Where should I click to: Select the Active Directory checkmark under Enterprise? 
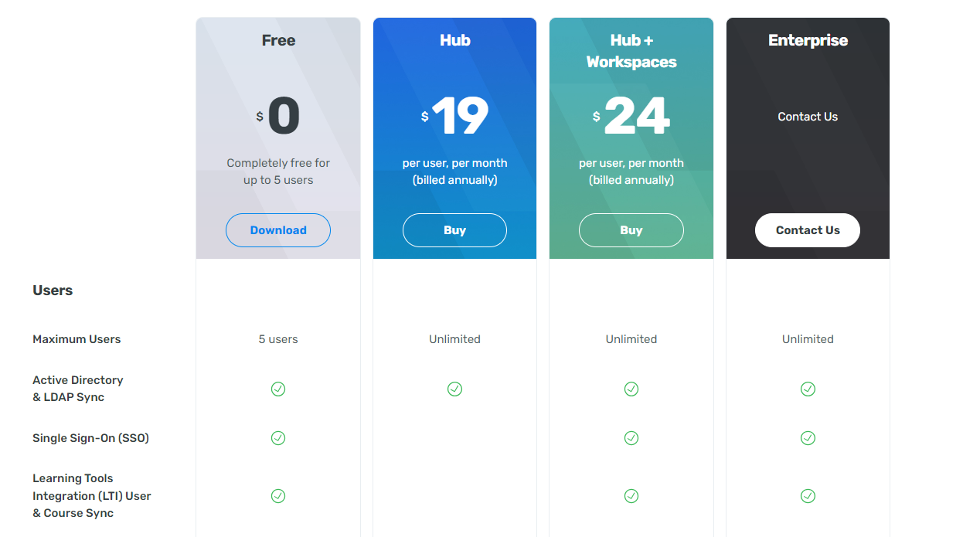pyautogui.click(x=808, y=389)
